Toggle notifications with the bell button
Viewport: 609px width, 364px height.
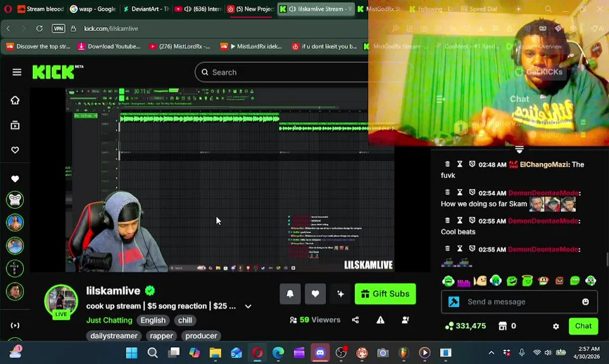[290, 294]
